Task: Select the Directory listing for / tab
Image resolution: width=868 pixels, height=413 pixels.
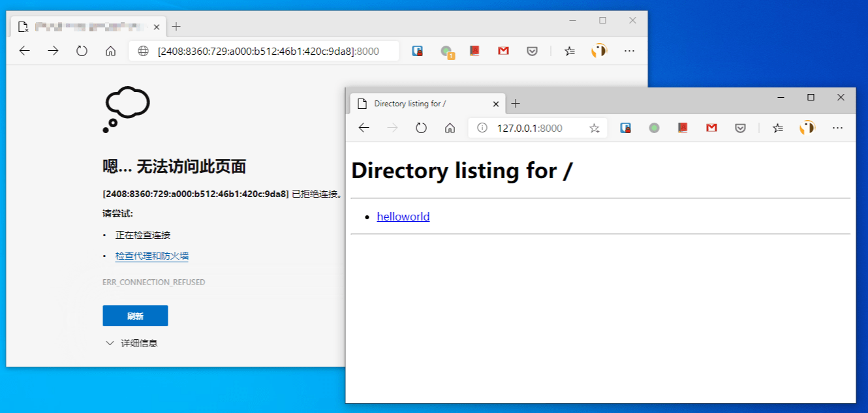Action: point(418,104)
